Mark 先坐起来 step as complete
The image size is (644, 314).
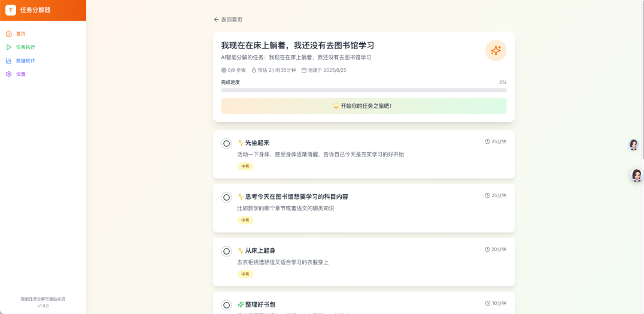pos(226,143)
